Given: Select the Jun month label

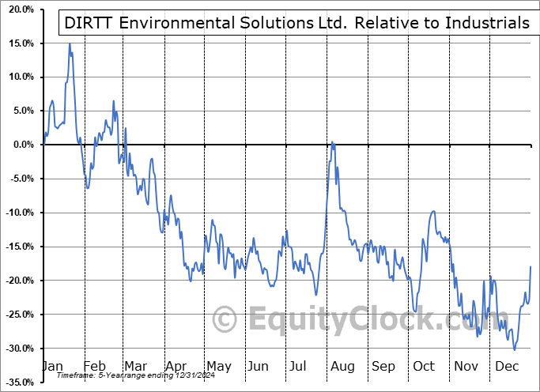Looking at the screenshot, I should tap(258, 367).
